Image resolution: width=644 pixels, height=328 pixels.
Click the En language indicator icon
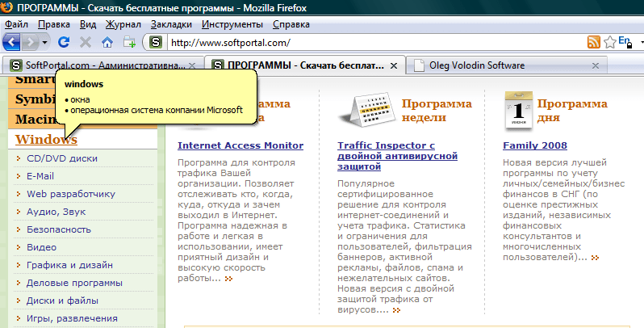(625, 42)
